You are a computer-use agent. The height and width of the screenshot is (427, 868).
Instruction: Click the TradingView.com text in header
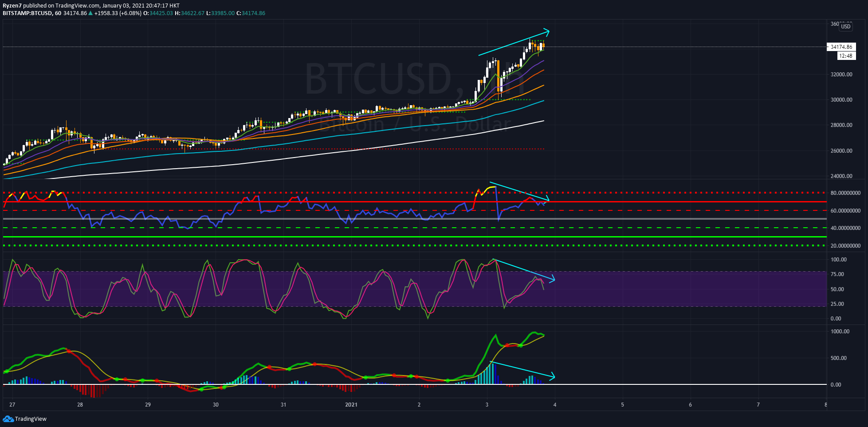point(78,6)
